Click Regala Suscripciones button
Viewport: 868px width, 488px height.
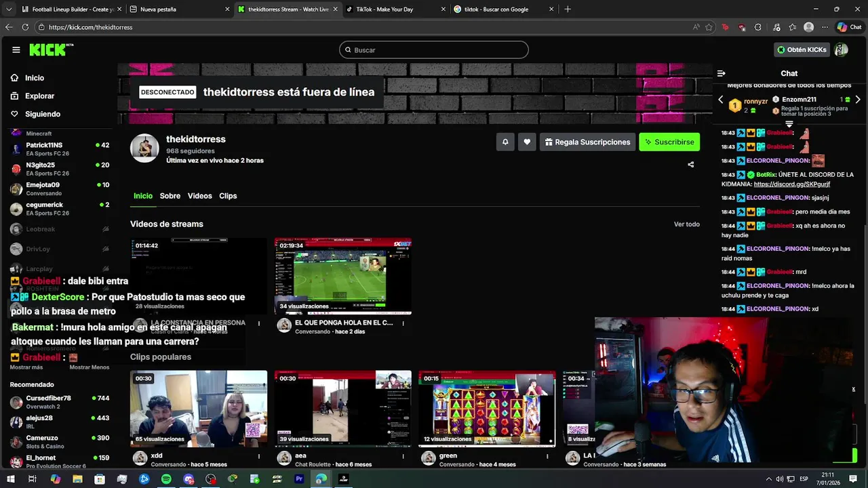(587, 142)
